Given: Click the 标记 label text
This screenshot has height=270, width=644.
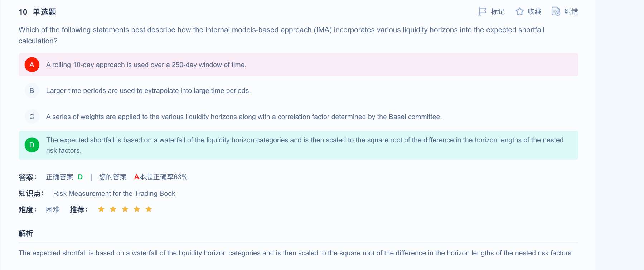Looking at the screenshot, I should pos(498,11).
